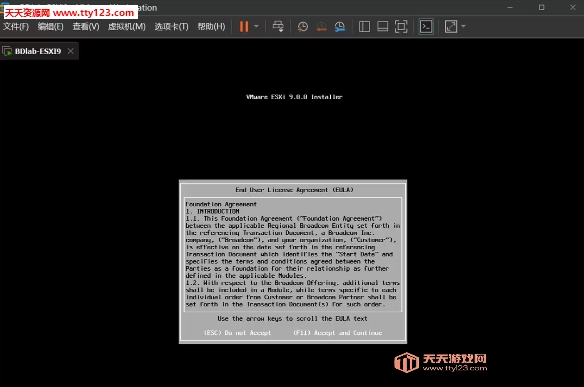This screenshot has width=584, height=387.
Task: Take a snapshot of the VM
Action: [x=302, y=26]
